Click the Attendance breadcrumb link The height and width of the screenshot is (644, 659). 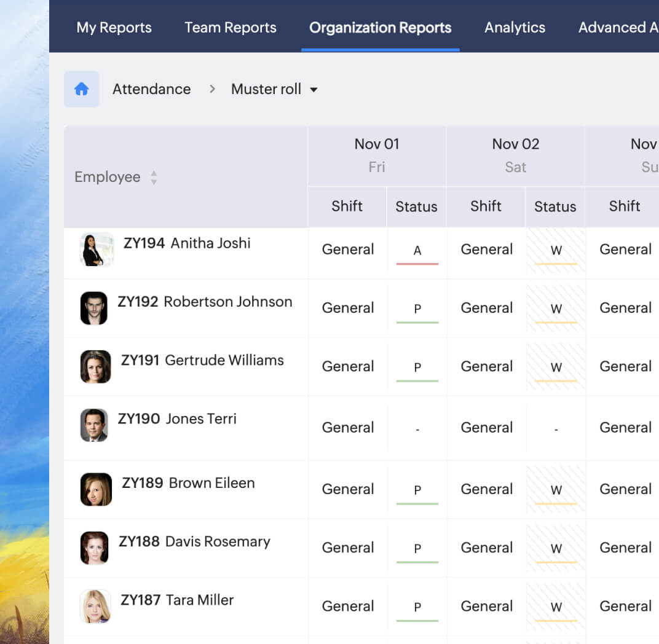151,89
